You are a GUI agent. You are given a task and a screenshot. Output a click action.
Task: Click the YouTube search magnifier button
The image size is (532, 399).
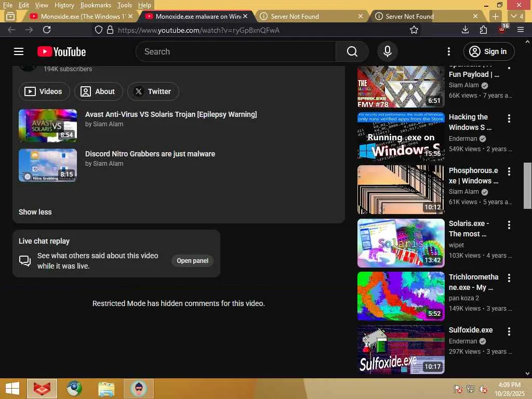pyautogui.click(x=352, y=51)
